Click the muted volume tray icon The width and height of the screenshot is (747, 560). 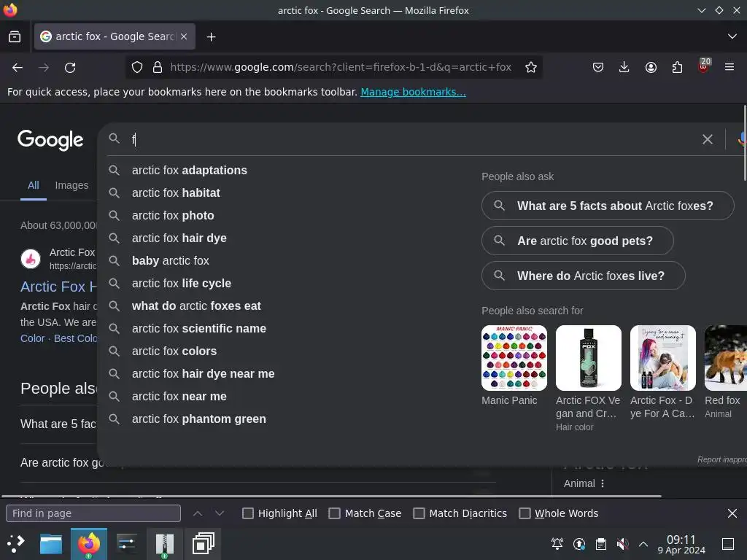pos(622,543)
